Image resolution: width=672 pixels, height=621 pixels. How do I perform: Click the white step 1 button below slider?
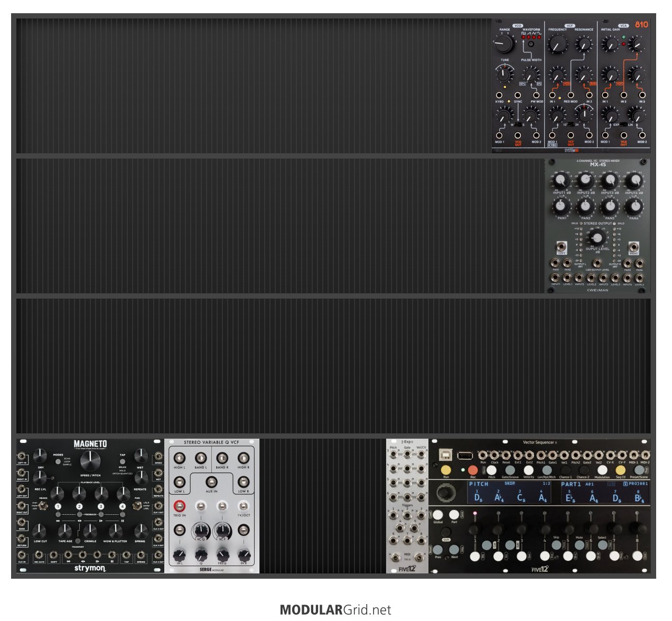click(475, 556)
